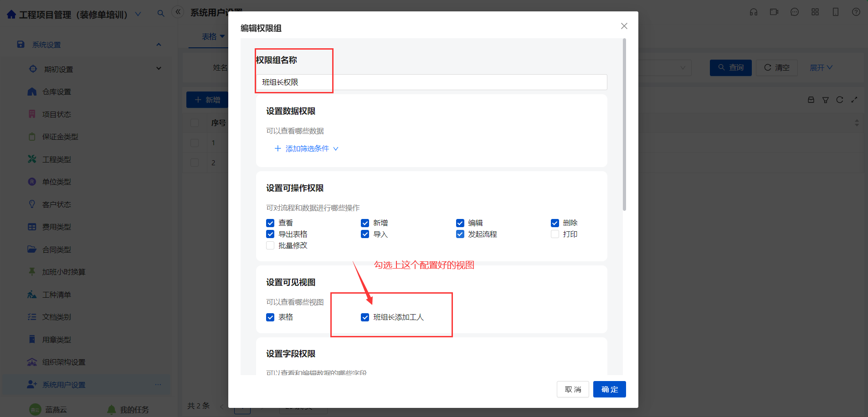Screen dimensions: 868x417
Task: Click the headset support icon
Action: coord(754,12)
